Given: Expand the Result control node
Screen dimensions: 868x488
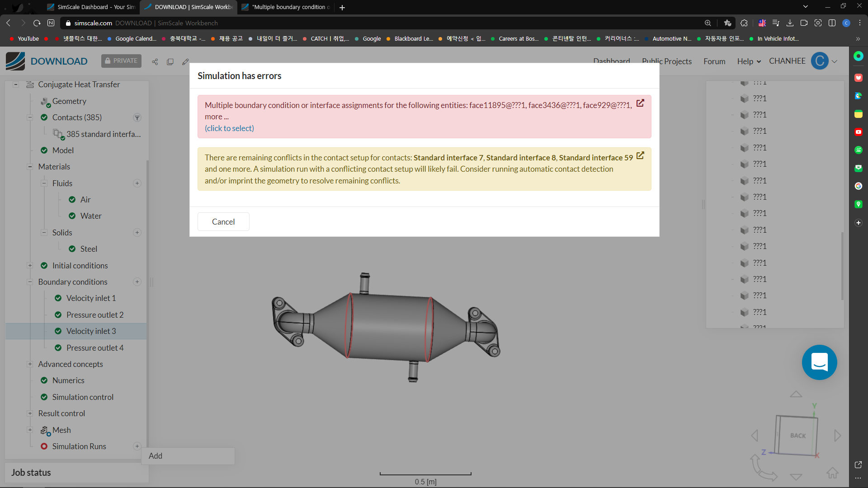Looking at the screenshot, I should tap(30, 413).
